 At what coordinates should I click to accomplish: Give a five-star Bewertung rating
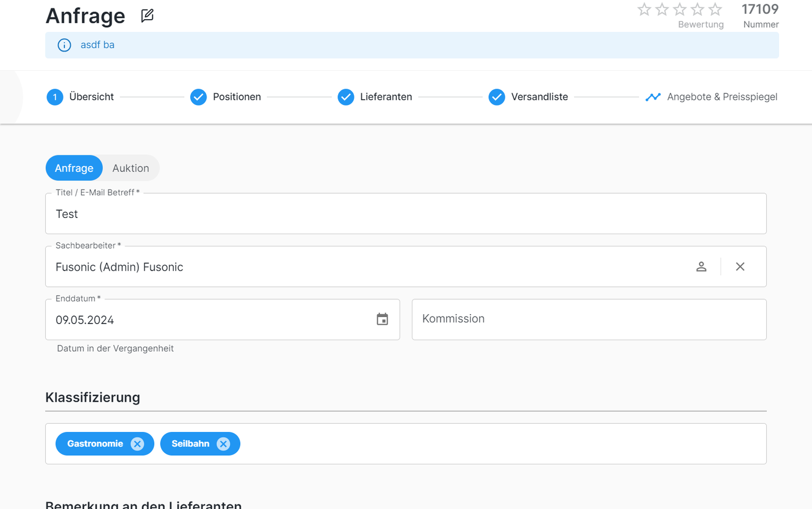(x=715, y=9)
